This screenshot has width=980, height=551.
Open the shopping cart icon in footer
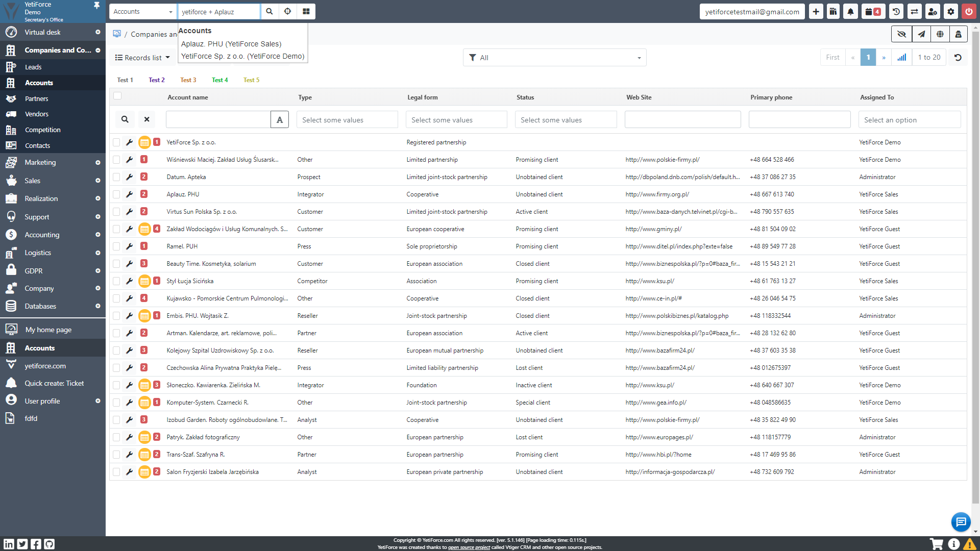pos(936,544)
